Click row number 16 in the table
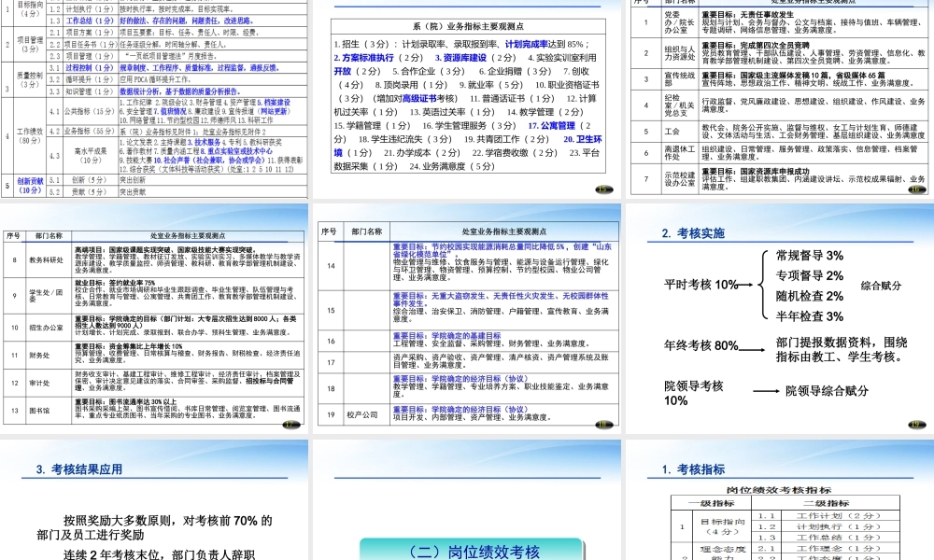The height and width of the screenshot is (560, 934). coord(331,341)
